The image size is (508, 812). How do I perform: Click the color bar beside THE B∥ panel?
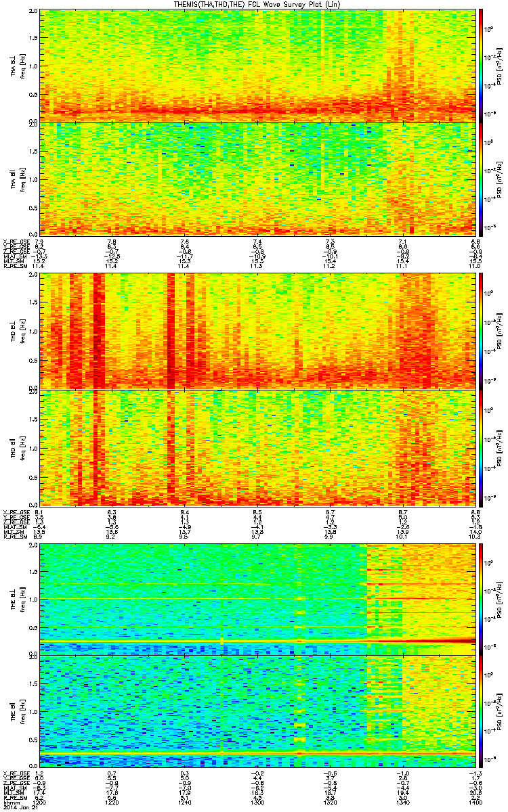pyautogui.click(x=482, y=711)
